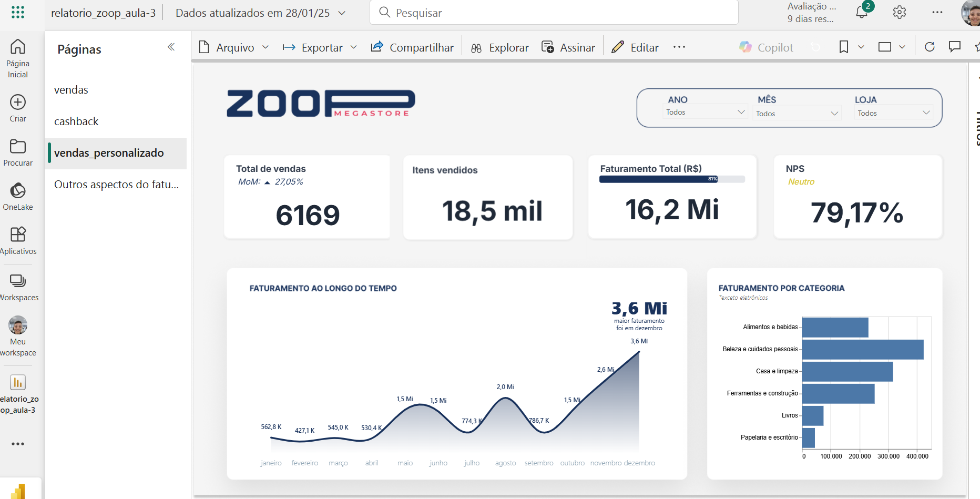Click the Casa e limpeza bar
The height and width of the screenshot is (499, 980).
click(x=848, y=372)
